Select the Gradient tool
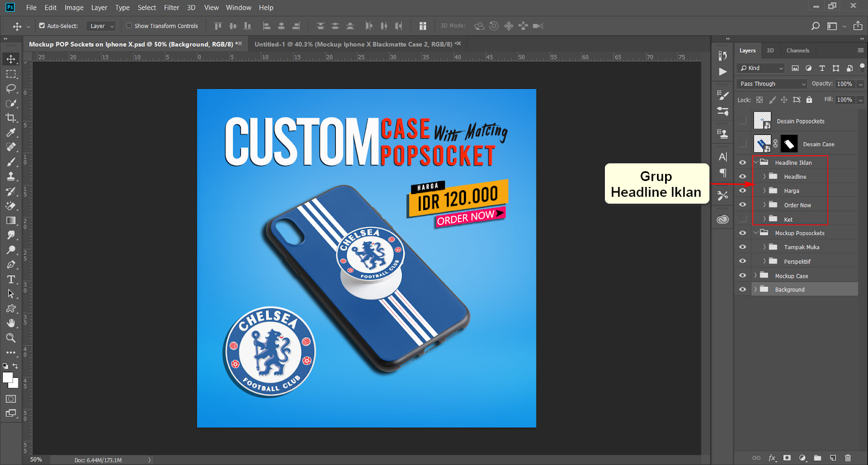Image resolution: width=868 pixels, height=465 pixels. pos(11,221)
